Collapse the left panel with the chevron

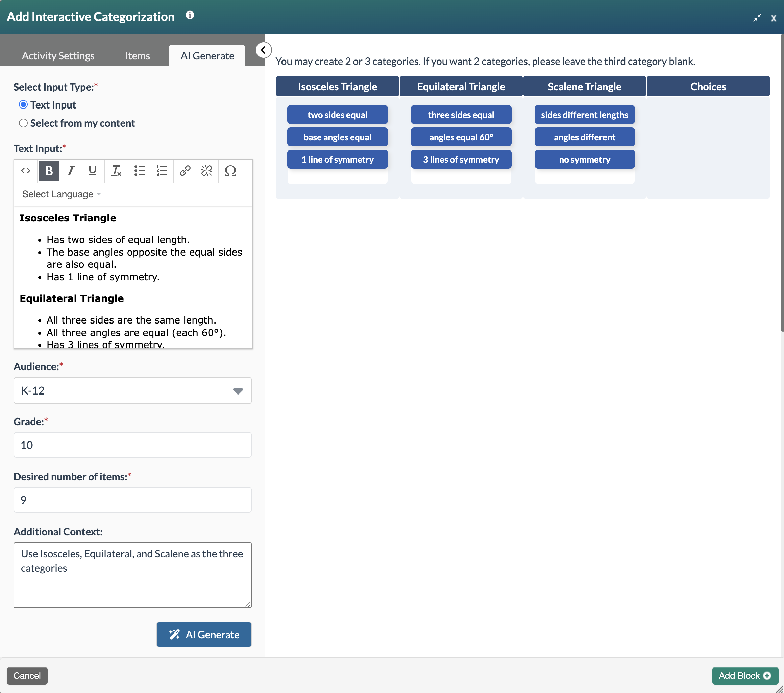pyautogui.click(x=263, y=50)
